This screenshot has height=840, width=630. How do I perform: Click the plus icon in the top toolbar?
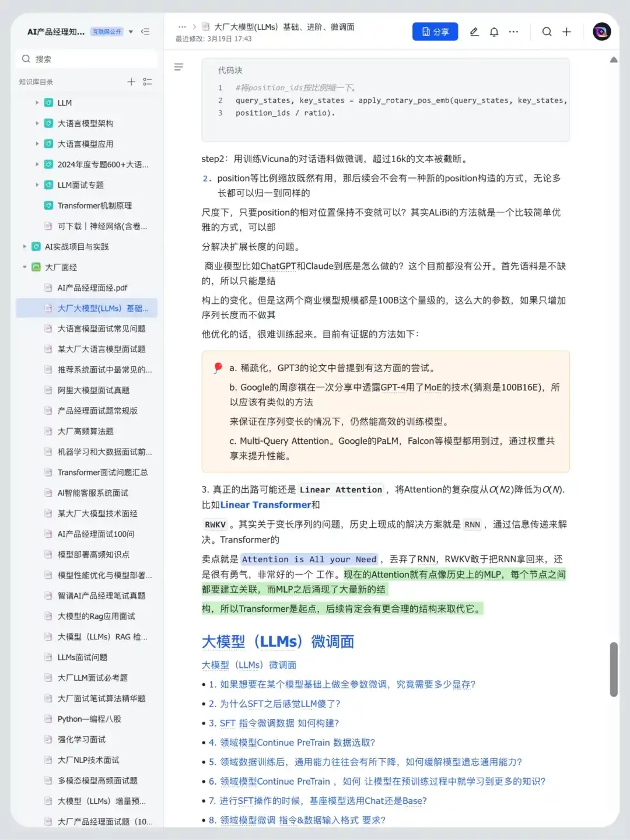566,32
